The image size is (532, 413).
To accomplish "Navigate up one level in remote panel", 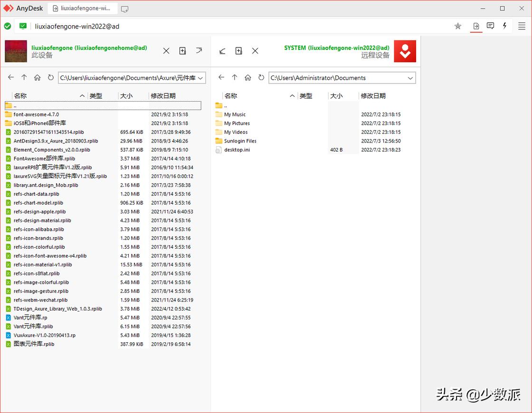I will pos(234,77).
